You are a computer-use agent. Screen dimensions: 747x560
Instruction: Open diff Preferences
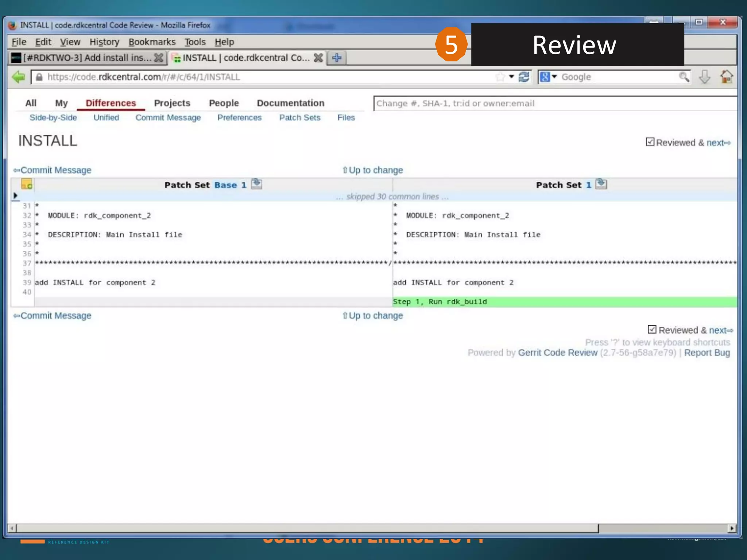click(239, 117)
